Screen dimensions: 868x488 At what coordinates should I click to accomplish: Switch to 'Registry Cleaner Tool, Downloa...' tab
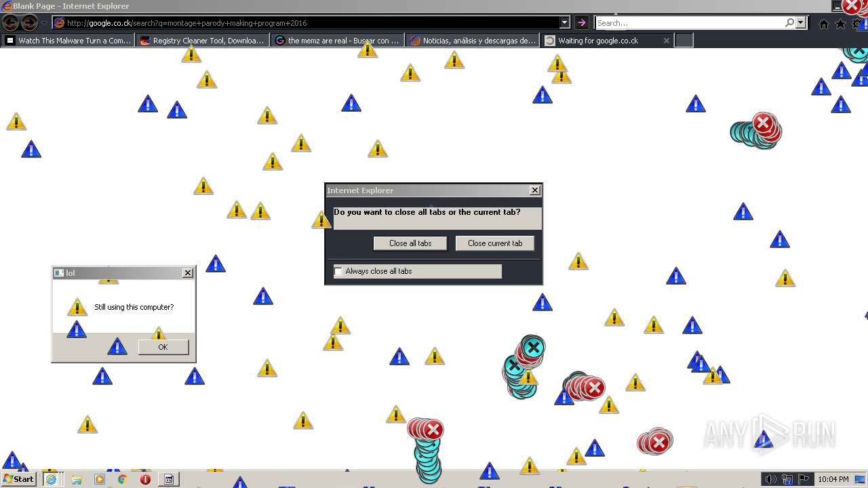203,41
